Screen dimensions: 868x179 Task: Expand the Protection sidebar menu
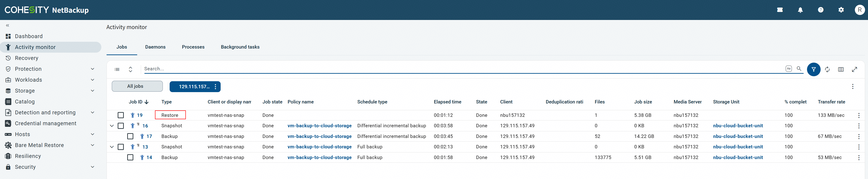[x=92, y=69]
